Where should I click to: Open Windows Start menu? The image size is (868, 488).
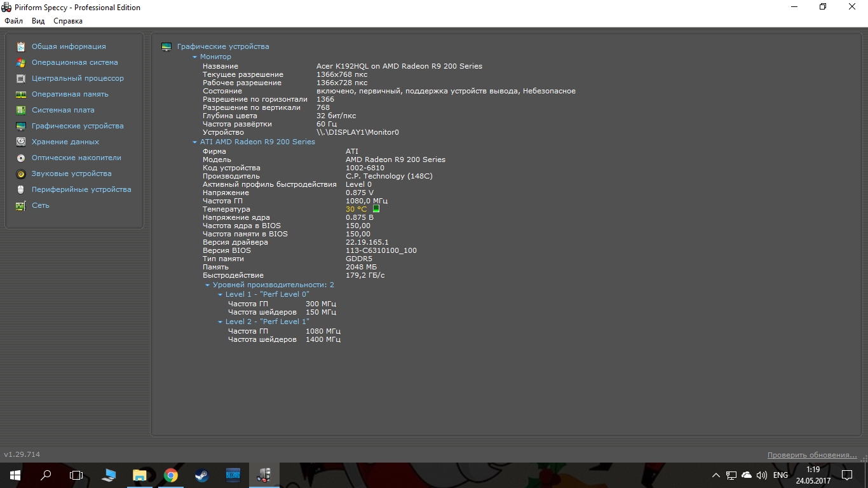15,475
